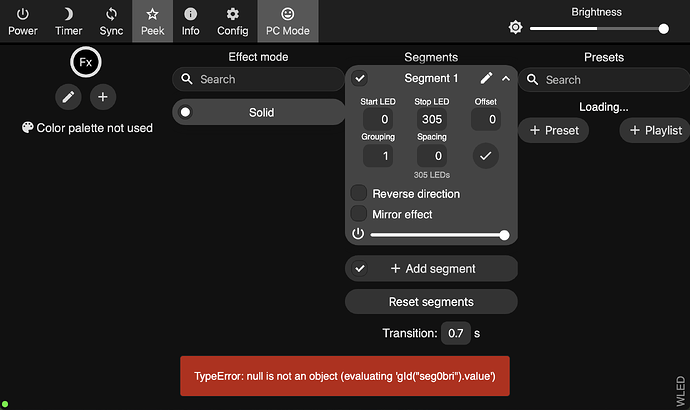Focus the Effect mode Search field

pos(258,79)
